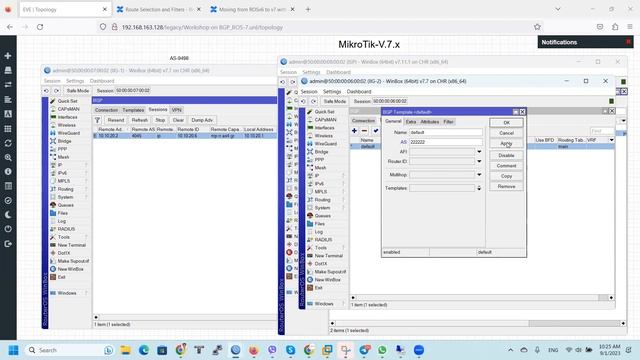Open Windows Start menu
The width and height of the screenshot is (640, 360).
tap(13, 350)
